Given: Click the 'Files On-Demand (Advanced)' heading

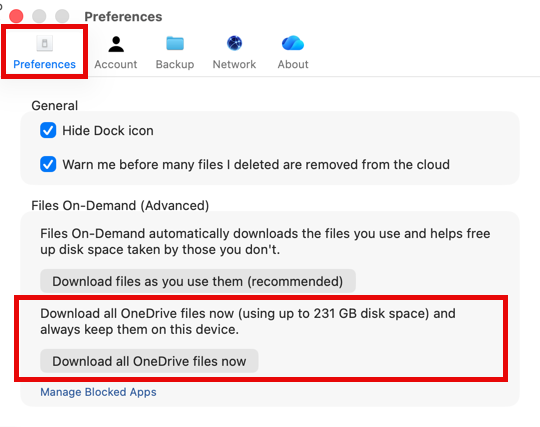Looking at the screenshot, I should (120, 206).
